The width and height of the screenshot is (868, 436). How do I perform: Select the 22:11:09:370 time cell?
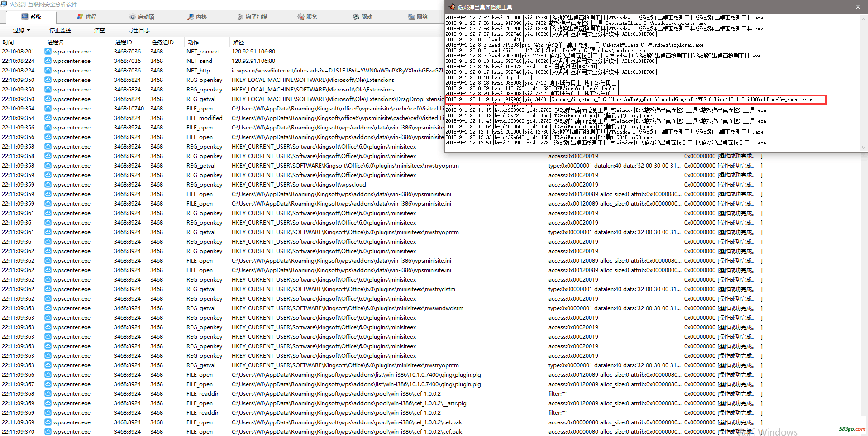click(x=18, y=432)
